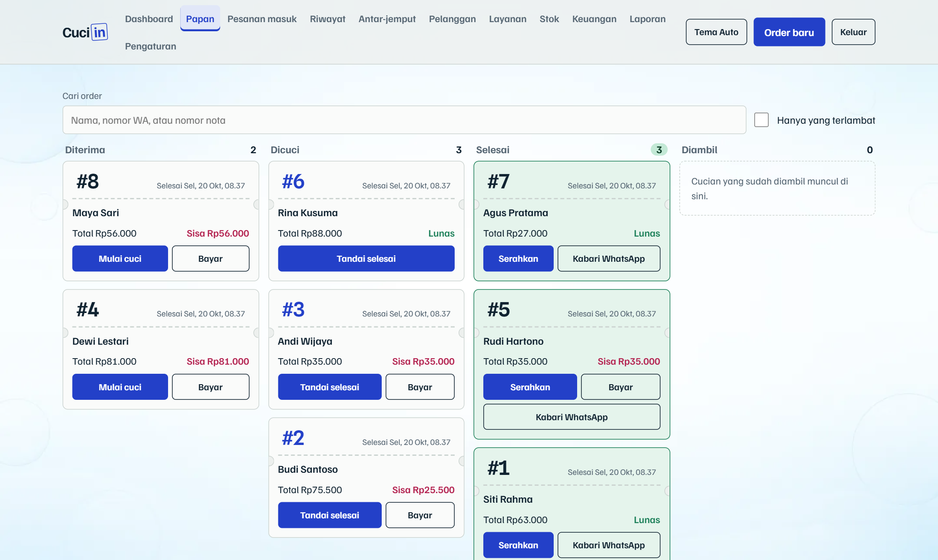Click the Sisa Rp25.500 amount
This screenshot has width=938, height=560.
(423, 490)
